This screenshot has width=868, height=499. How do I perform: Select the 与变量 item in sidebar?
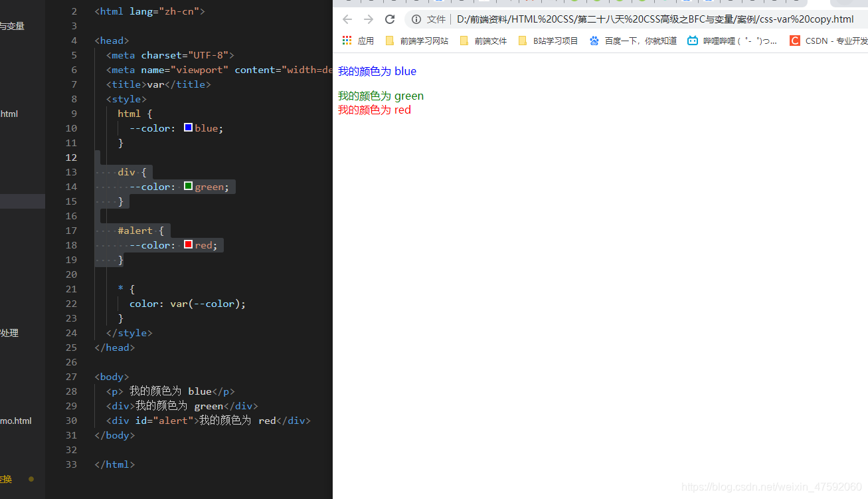pos(12,26)
